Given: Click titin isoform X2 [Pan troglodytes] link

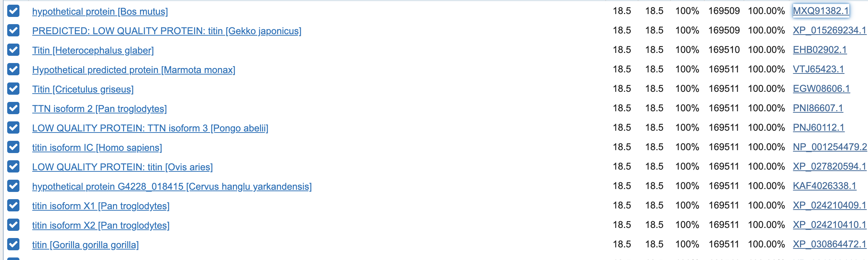Looking at the screenshot, I should click(x=100, y=225).
